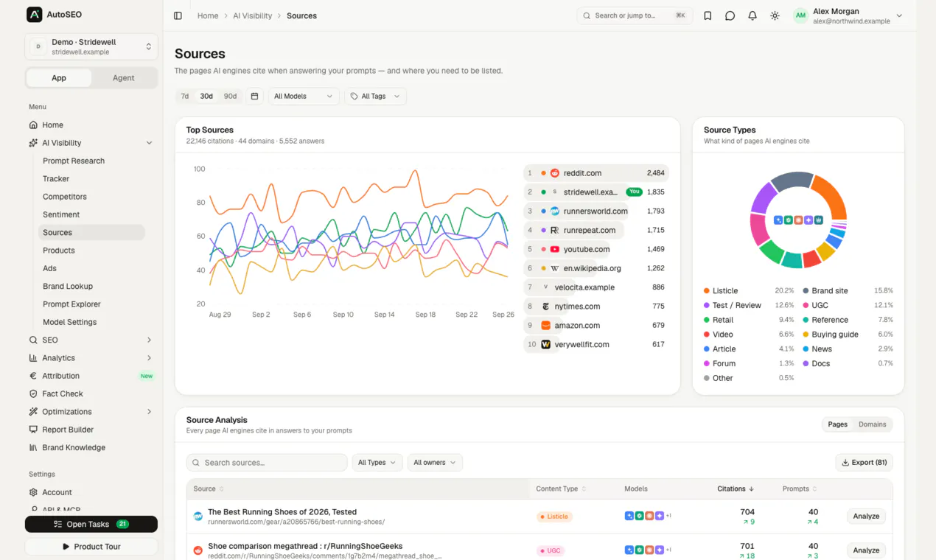This screenshot has width=936, height=560.
Task: Switch to Agent mode
Action: click(123, 78)
